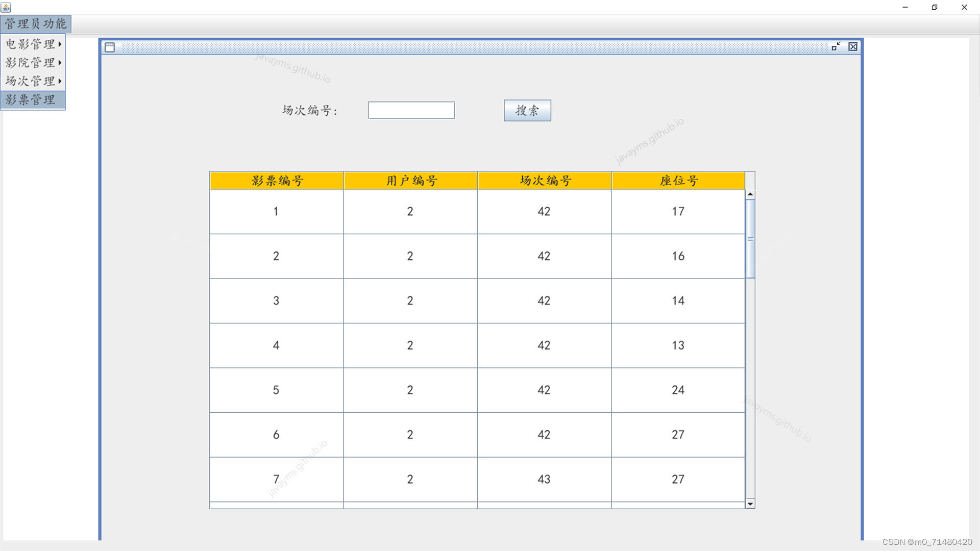The height and width of the screenshot is (551, 980).
Task: Click the Java application icon in title bar
Action: tap(6, 7)
